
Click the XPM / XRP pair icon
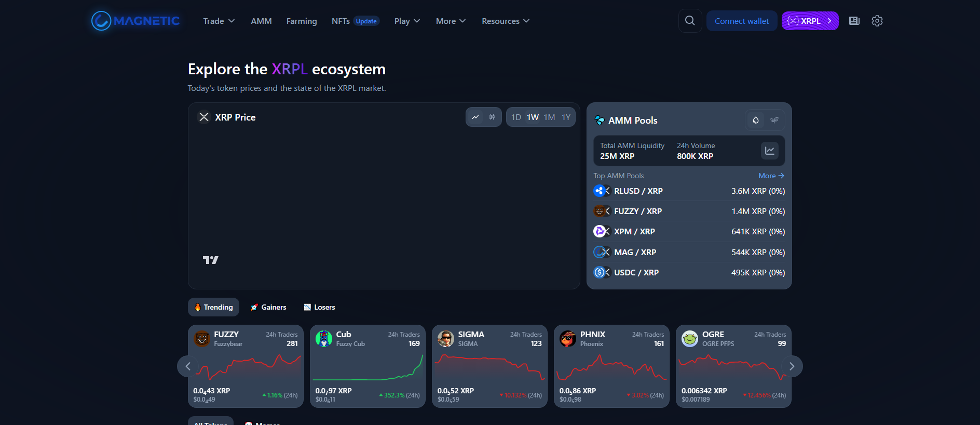pyautogui.click(x=602, y=231)
